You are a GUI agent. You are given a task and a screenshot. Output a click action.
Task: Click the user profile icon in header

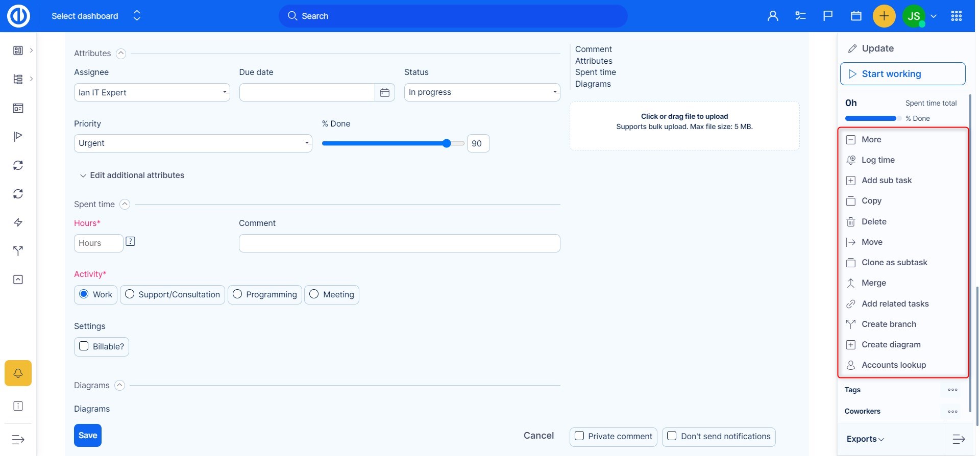(x=773, y=16)
